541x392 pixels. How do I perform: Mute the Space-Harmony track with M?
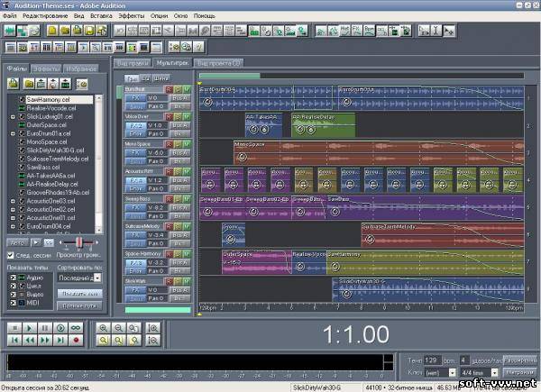187,254
